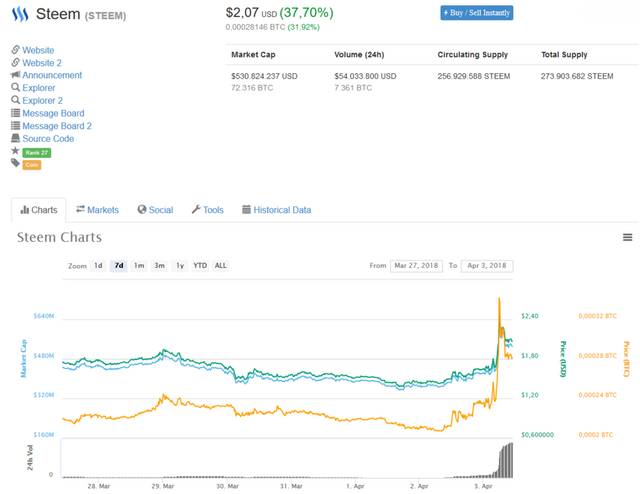This screenshot has width=640, height=494.
Task: Set chart zoom to ALL
Action: point(220,266)
